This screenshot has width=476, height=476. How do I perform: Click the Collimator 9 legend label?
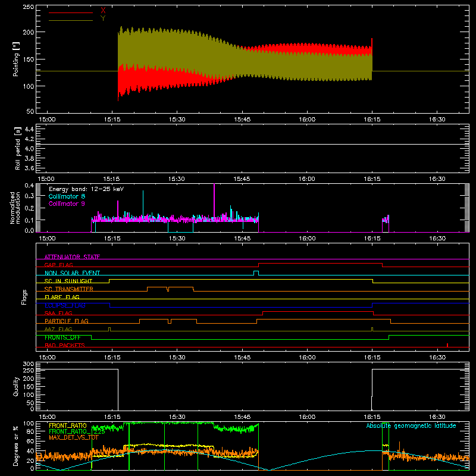(67, 203)
